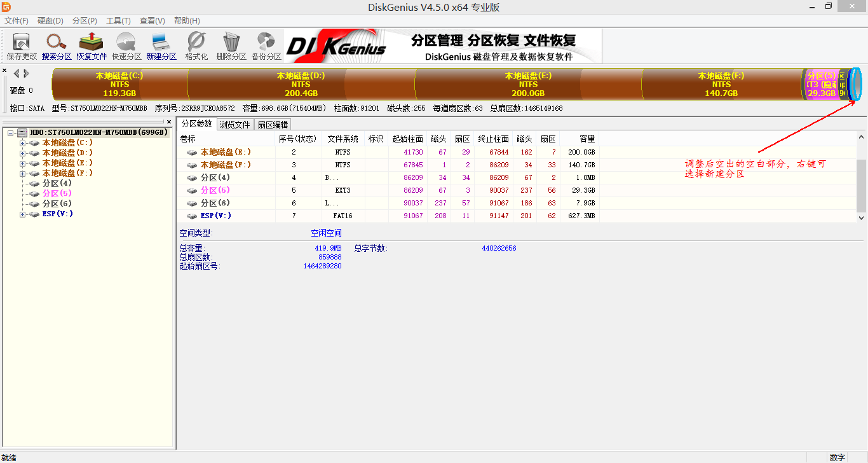Click the partition table vertical scrollbar thumb

[x=862, y=186]
